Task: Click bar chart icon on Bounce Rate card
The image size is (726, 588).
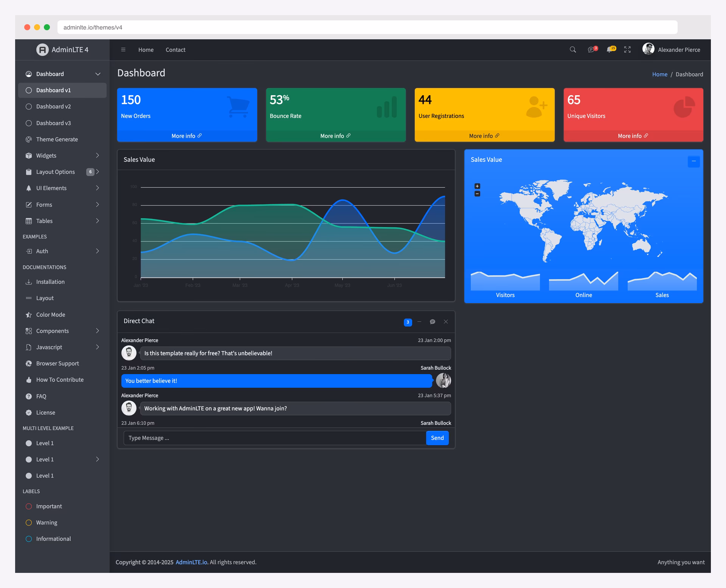Action: pyautogui.click(x=387, y=107)
